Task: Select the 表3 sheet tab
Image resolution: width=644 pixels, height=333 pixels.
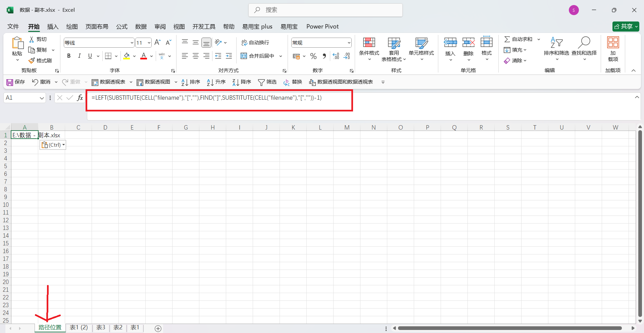Action: 101,328
